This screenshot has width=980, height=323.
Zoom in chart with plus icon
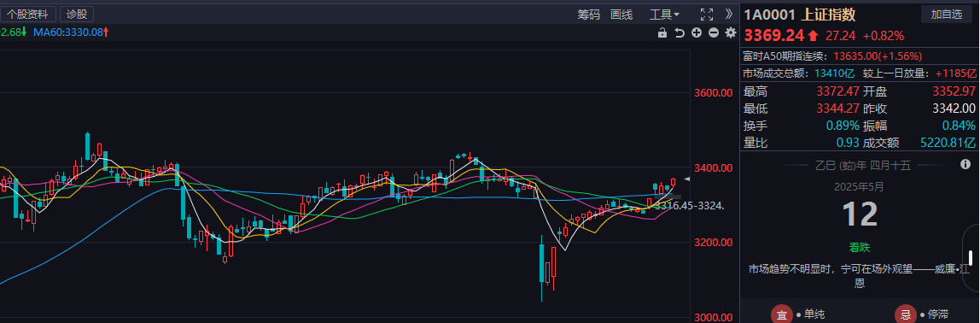click(697, 32)
